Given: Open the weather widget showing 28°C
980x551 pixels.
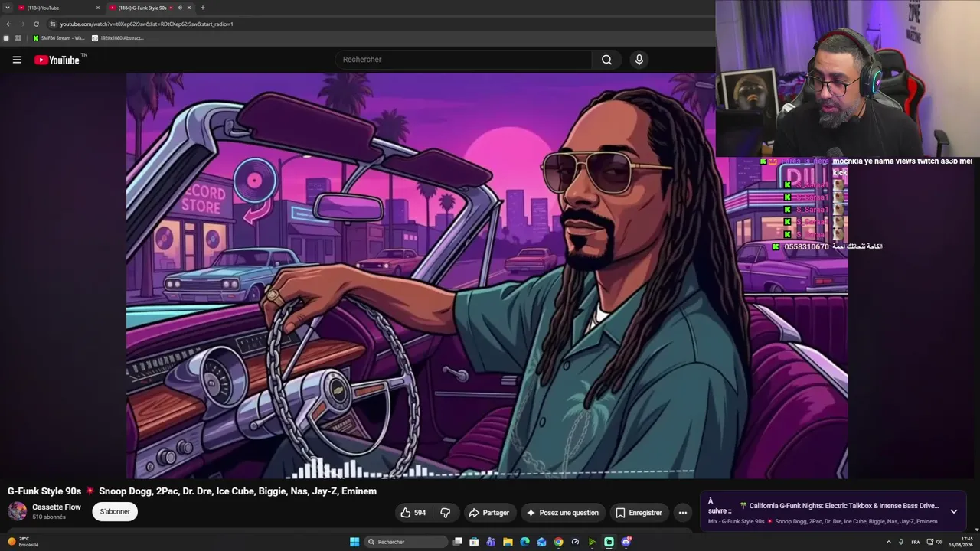Looking at the screenshot, I should [23, 542].
